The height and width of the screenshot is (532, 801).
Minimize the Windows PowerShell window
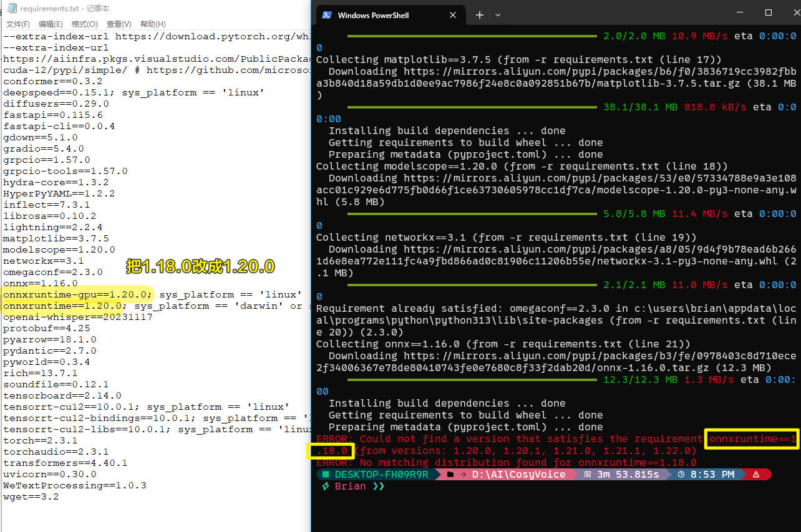coord(740,12)
